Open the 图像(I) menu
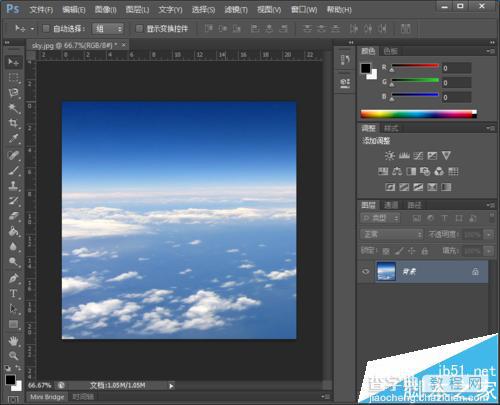The width and height of the screenshot is (500, 405). click(105, 10)
